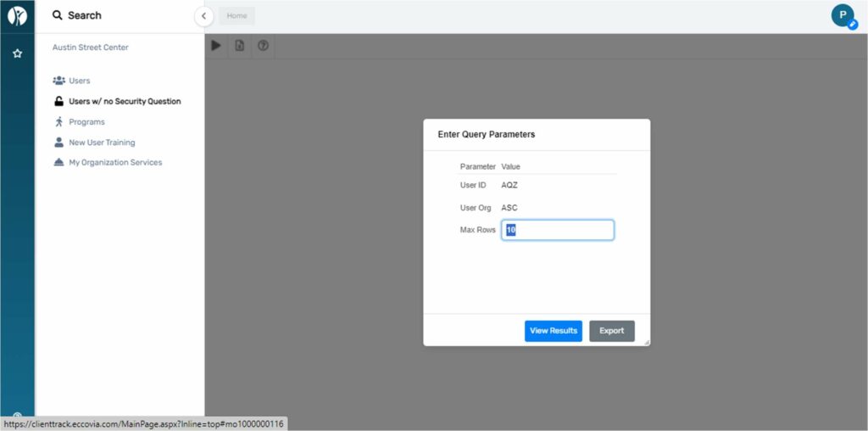The image size is (868, 431).
Task: Click the Parameter column header
Action: click(x=478, y=167)
